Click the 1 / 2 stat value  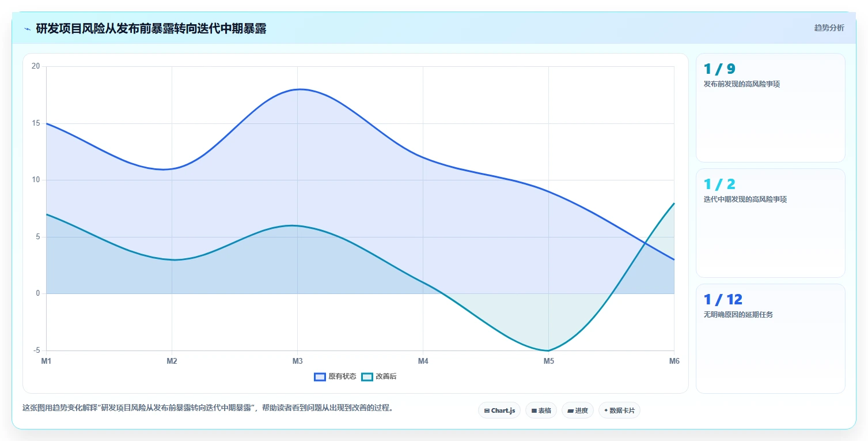(719, 184)
